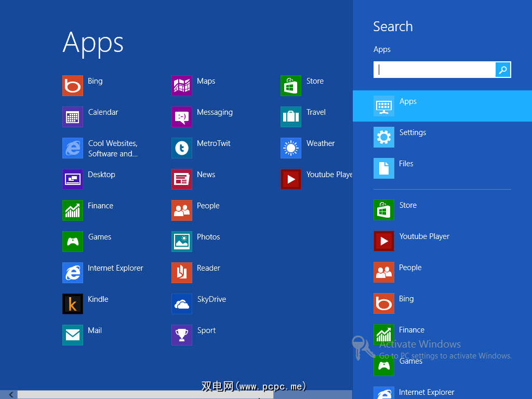Click the magnifier search button
Screen dimensions: 532x399
503,70
